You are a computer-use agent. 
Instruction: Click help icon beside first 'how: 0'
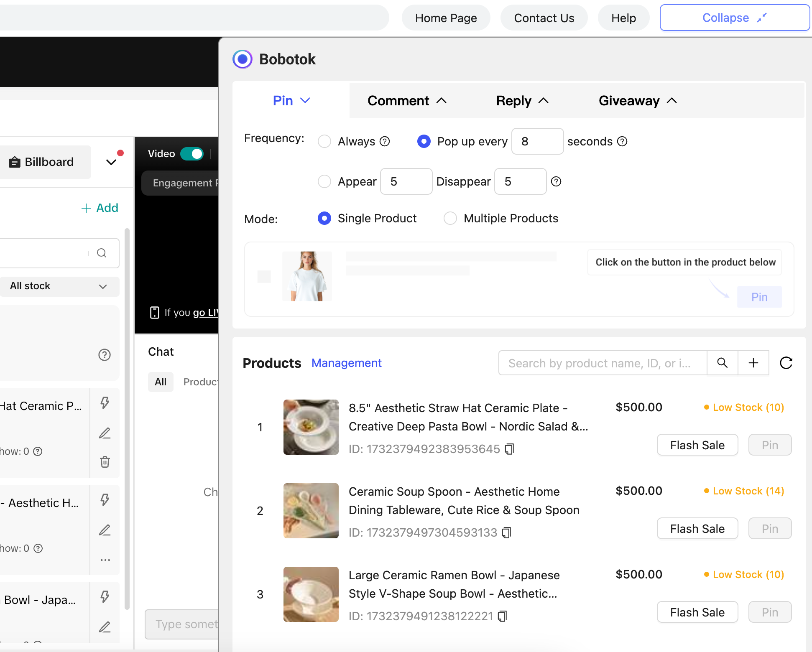(38, 451)
